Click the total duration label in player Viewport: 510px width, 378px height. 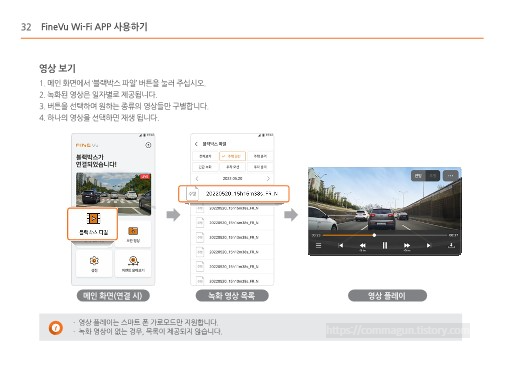coord(453,235)
